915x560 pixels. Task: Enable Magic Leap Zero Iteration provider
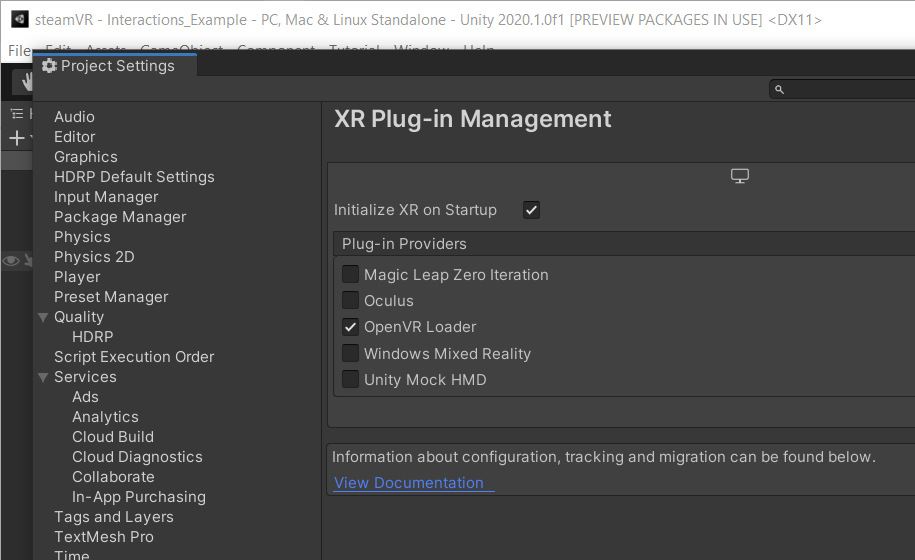click(x=350, y=274)
